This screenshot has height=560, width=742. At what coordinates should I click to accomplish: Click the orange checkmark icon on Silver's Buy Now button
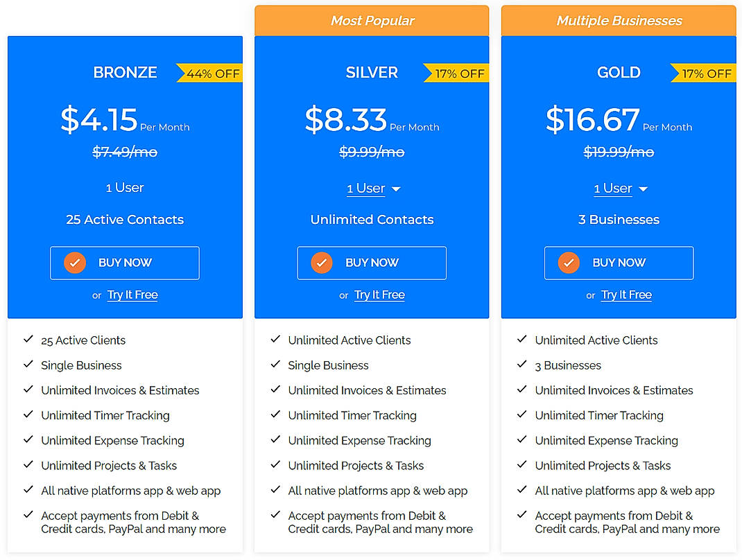[x=322, y=263]
